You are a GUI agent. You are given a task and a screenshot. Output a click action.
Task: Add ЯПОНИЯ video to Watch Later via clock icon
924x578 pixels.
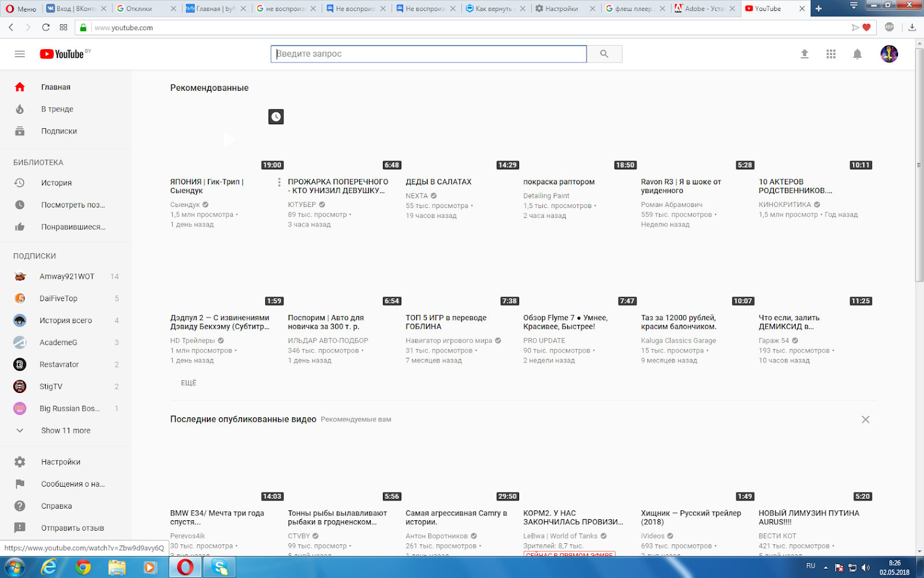click(276, 117)
